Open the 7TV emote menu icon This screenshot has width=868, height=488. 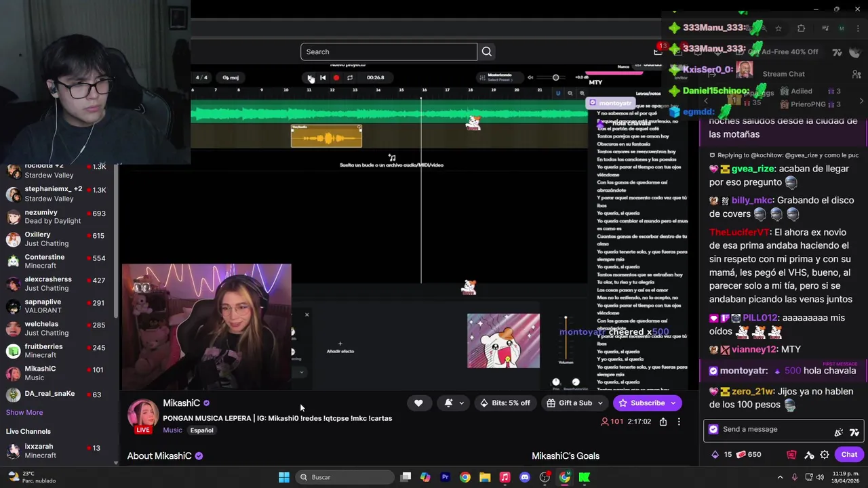point(854,432)
